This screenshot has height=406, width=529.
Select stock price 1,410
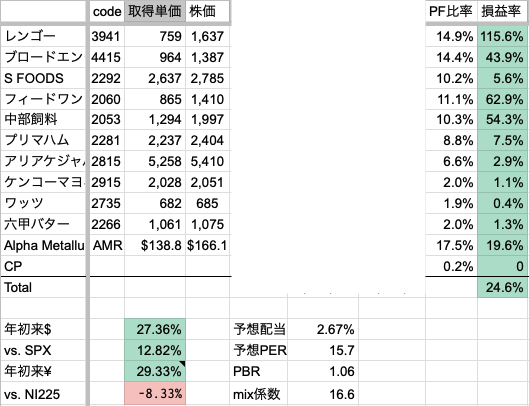coord(207,99)
